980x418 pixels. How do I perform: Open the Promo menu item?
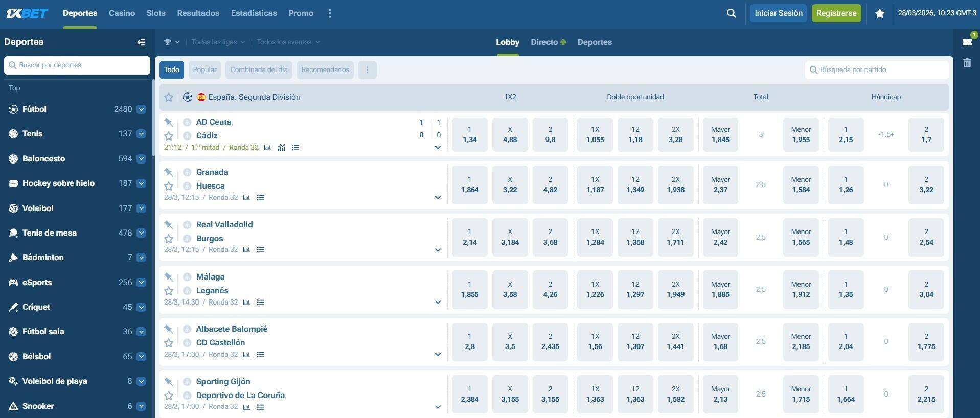click(x=301, y=13)
